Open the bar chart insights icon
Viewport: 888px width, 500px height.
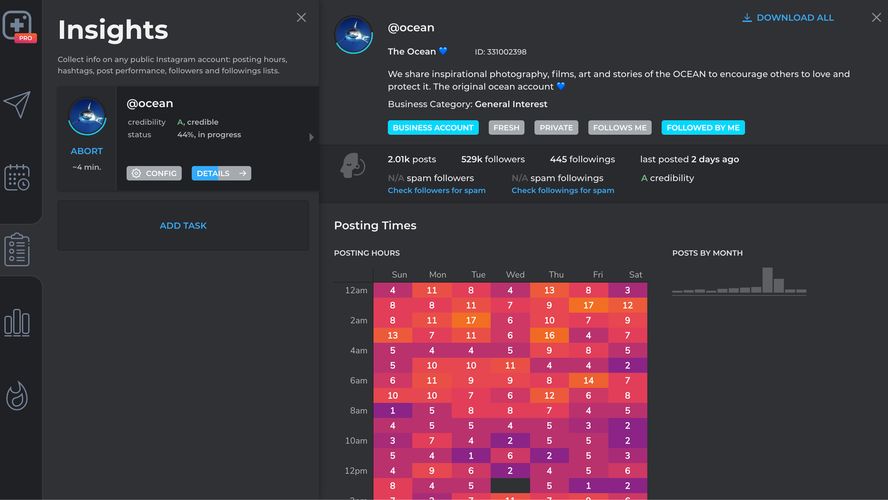click(x=17, y=322)
